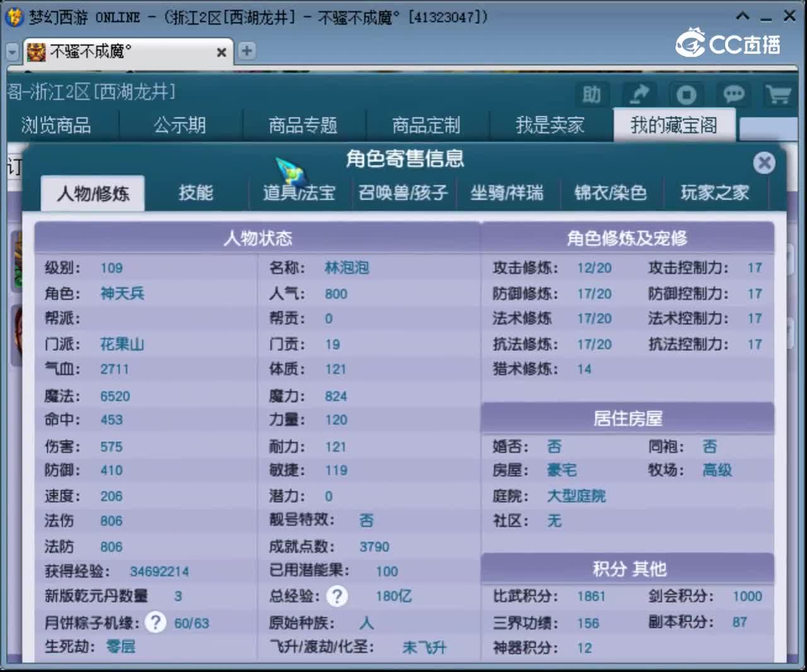Click the 比武积分 value 1861
The height and width of the screenshot is (672, 807).
[x=591, y=596]
